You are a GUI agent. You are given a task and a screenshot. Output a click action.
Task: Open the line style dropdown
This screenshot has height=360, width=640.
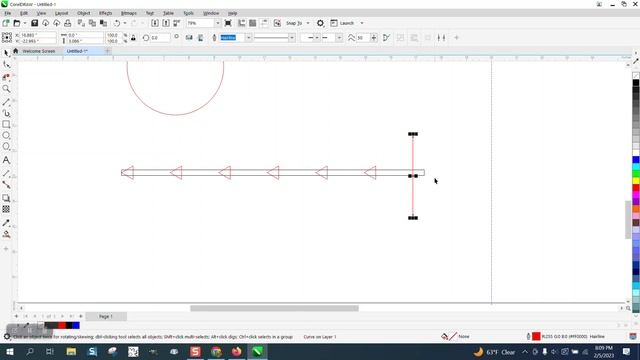tap(291, 38)
